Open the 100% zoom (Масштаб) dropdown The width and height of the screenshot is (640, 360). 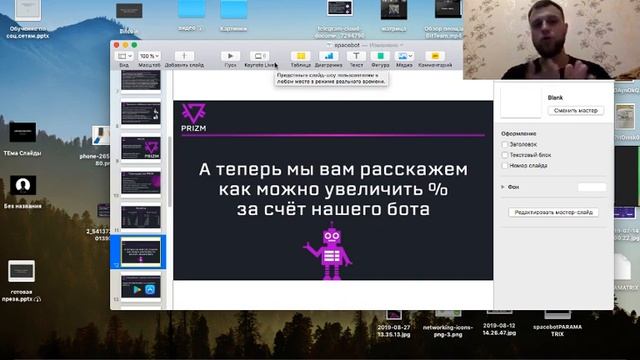[149, 56]
